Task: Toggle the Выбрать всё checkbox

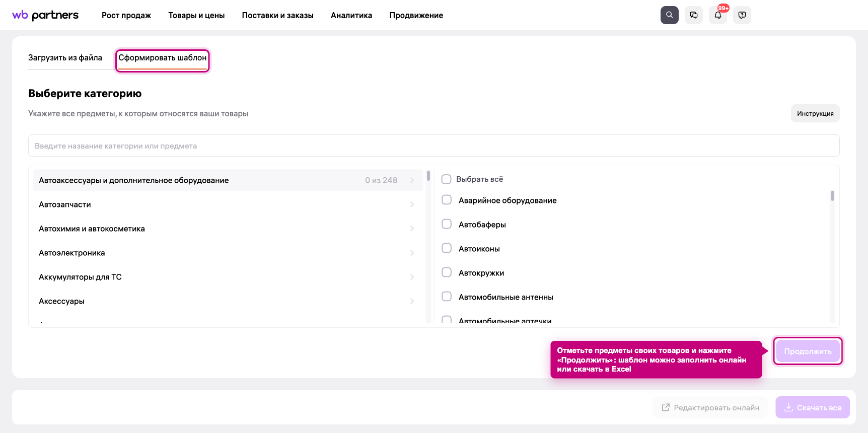Action: [x=446, y=179]
